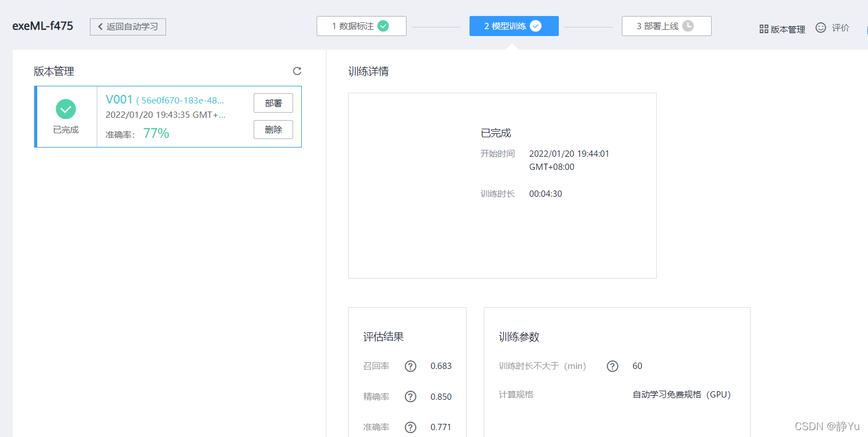Click the 评估结果 heading
The image size is (868, 437).
(x=384, y=337)
